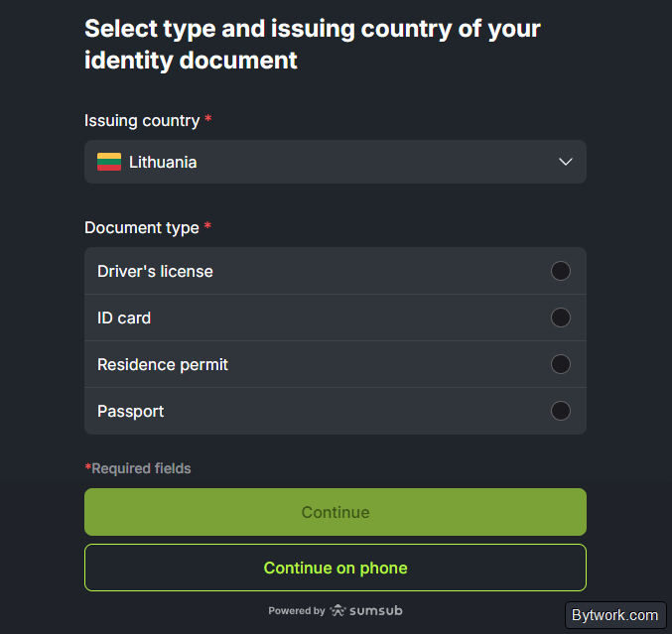Image resolution: width=672 pixels, height=634 pixels.
Task: Click the Residence permit option text
Action: pos(163,364)
